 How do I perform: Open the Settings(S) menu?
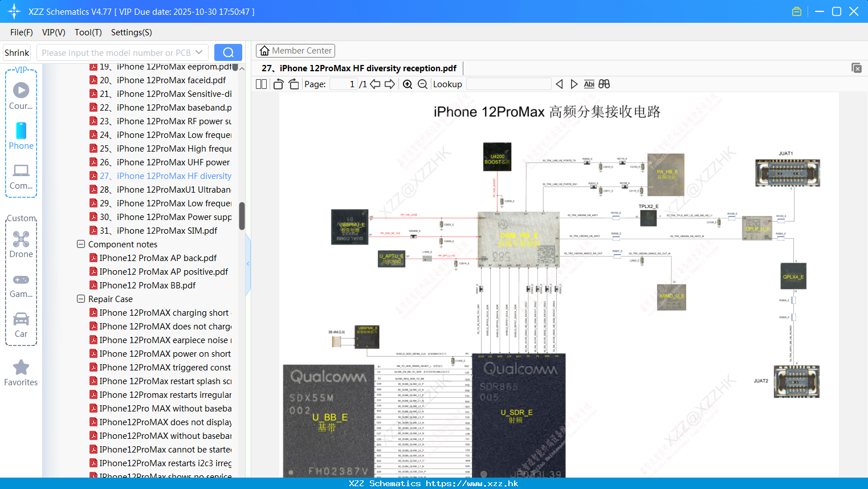click(132, 32)
